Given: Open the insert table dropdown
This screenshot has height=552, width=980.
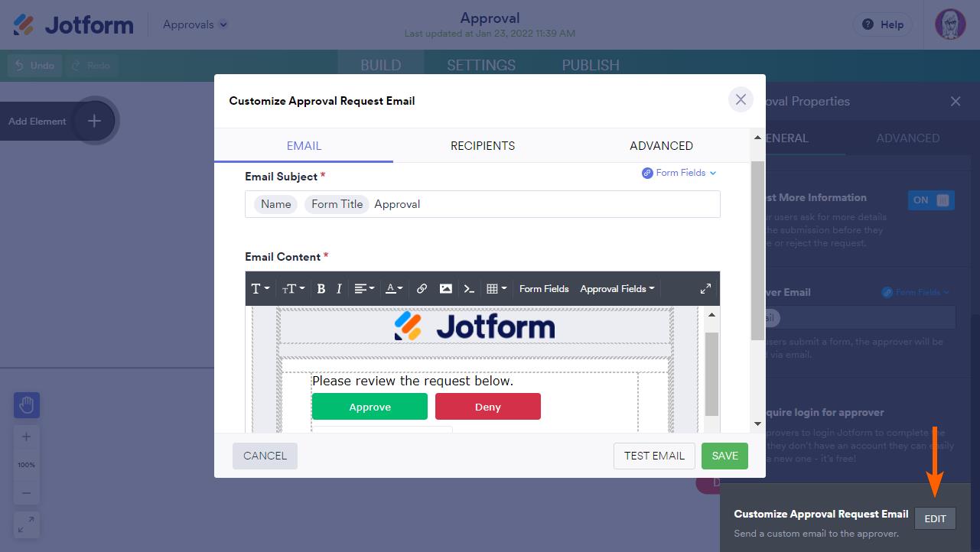Looking at the screenshot, I should point(496,288).
